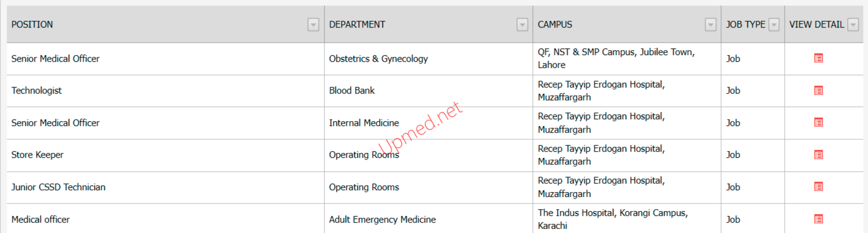View details for the Store Keeper position
868x233 pixels.
[x=818, y=155]
